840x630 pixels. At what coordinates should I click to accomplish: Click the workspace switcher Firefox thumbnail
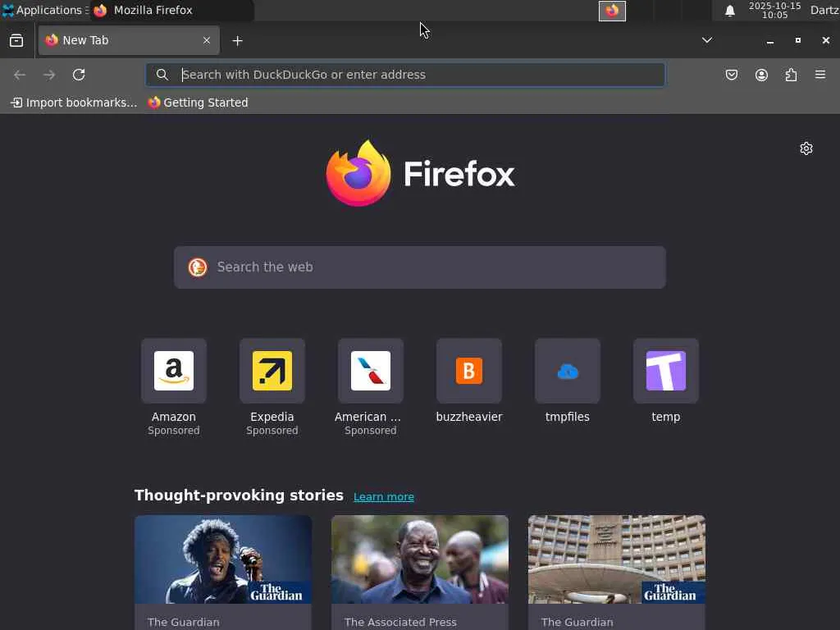612,11
